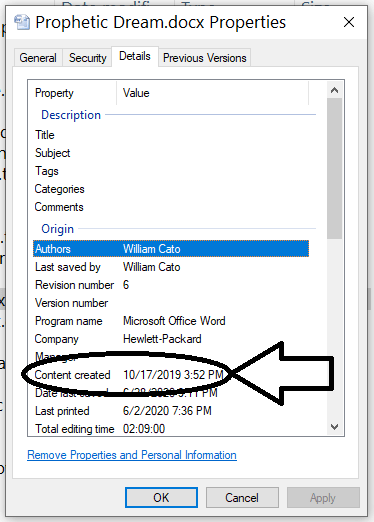This screenshot has width=374, height=522.
Task: Click the vertical scrollbar thumb
Action: tap(334, 168)
